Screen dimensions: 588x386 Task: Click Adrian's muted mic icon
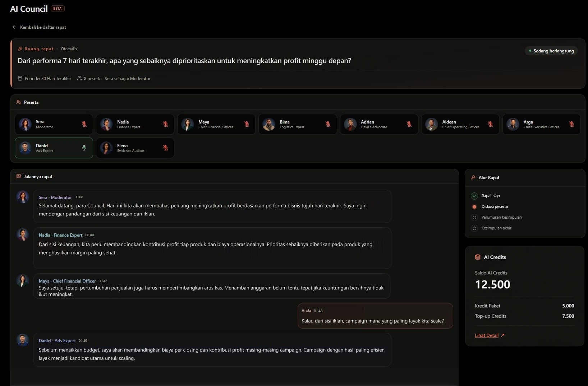[x=409, y=124]
